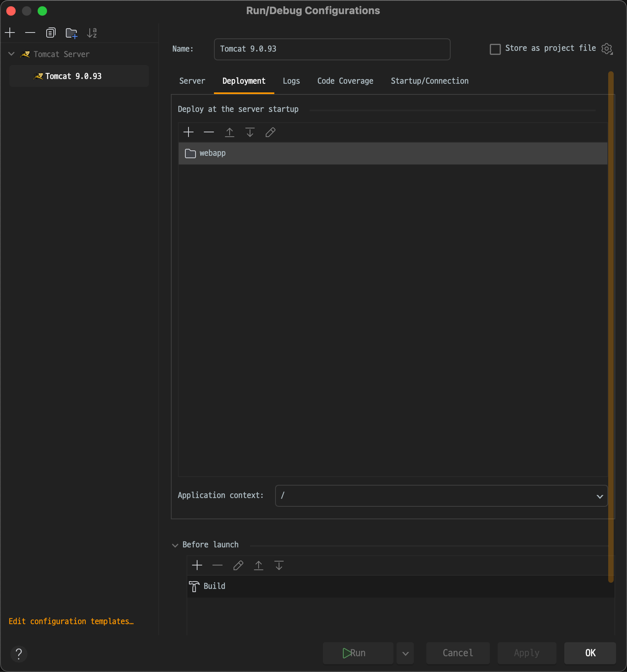Screen dimensions: 627x672
Task: Copy the selected configuration
Action: [51, 33]
